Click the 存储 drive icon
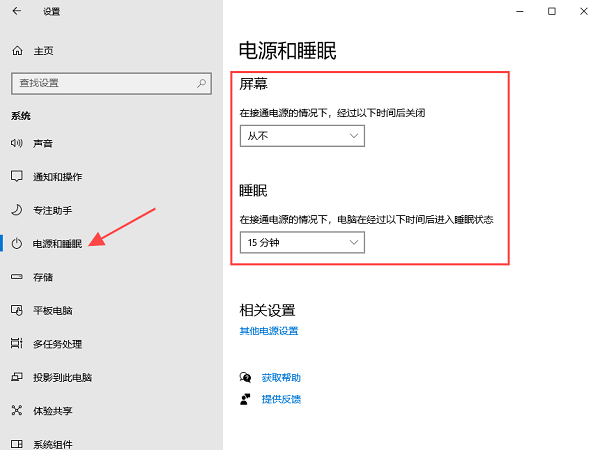Viewport: 600px width, 450px height. [x=16, y=277]
